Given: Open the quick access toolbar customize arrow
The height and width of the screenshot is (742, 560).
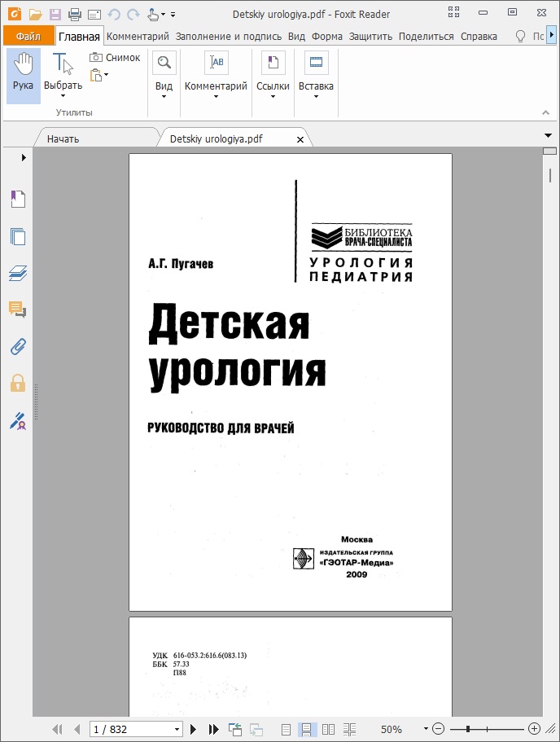Looking at the screenshot, I should point(173,15).
